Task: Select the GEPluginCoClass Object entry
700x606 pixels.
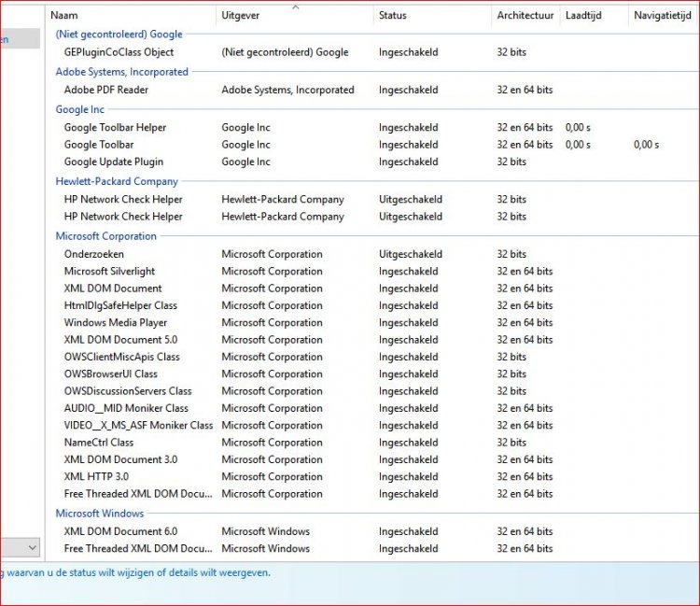Action: [119, 52]
